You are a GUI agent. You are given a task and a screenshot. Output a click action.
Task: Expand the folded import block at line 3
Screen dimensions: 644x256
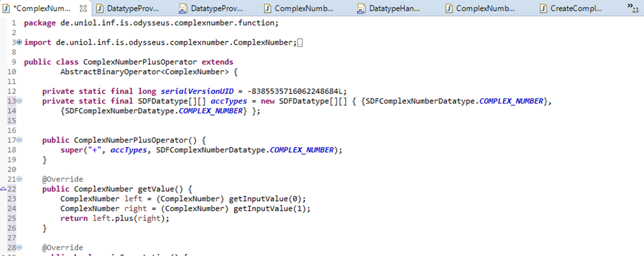pyautogui.click(x=19, y=42)
